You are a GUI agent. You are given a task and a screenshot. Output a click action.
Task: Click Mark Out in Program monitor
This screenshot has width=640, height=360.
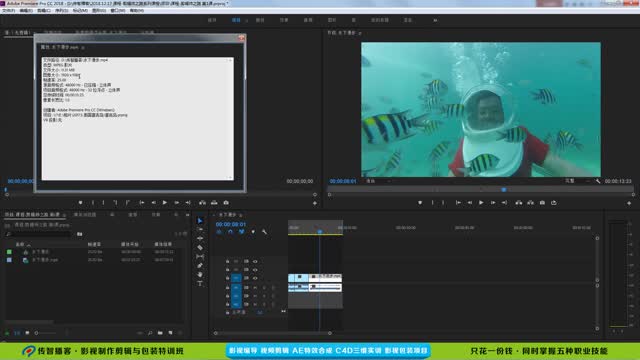443,202
